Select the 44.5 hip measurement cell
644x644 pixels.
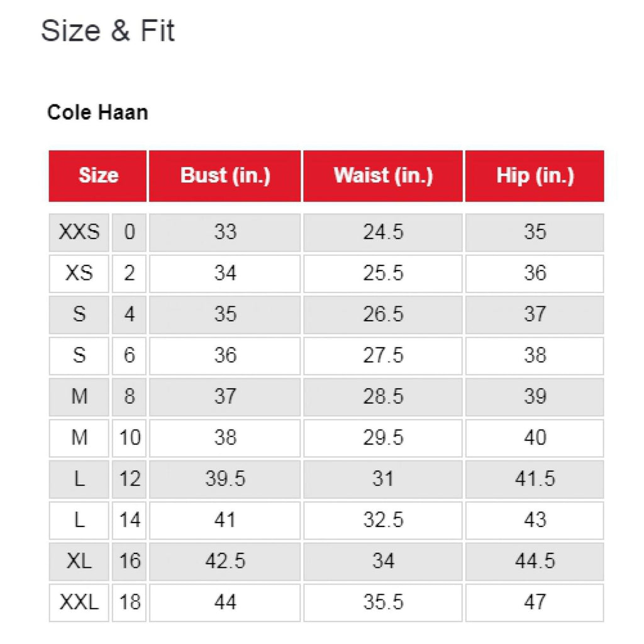click(535, 561)
